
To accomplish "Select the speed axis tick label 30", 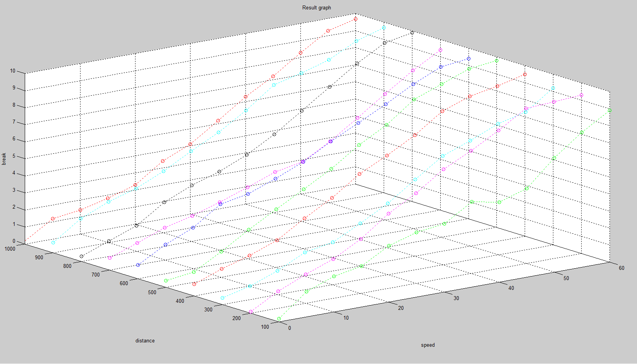I will [456, 298].
